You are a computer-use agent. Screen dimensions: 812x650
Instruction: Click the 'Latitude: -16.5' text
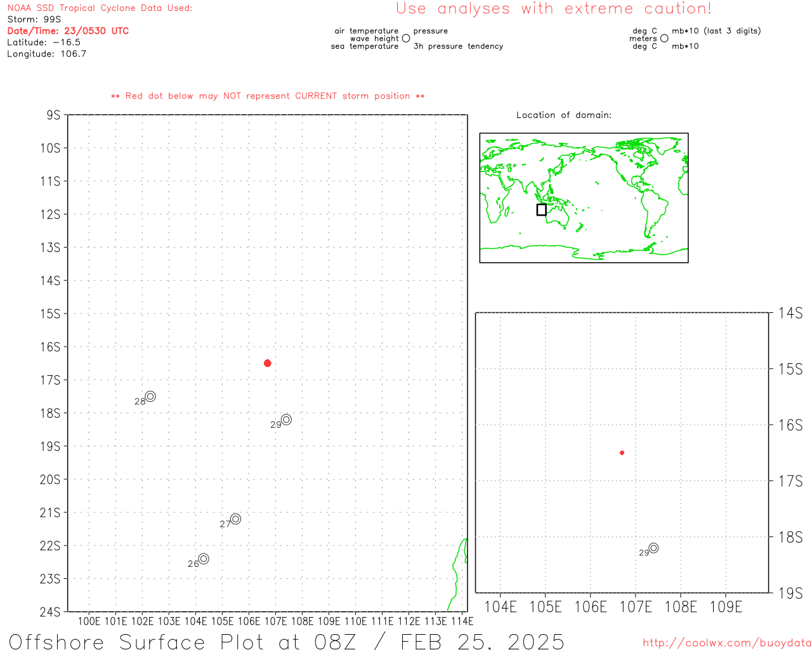point(44,43)
